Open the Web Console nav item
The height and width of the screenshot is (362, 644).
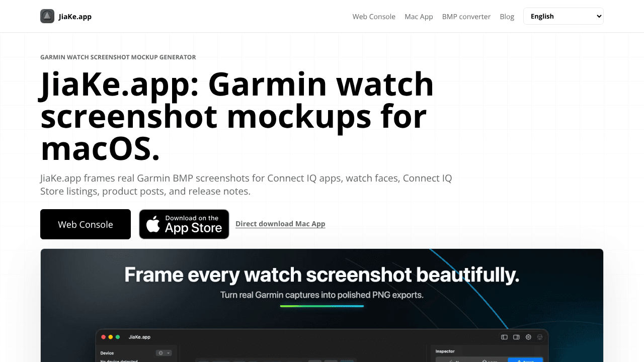[x=374, y=17]
